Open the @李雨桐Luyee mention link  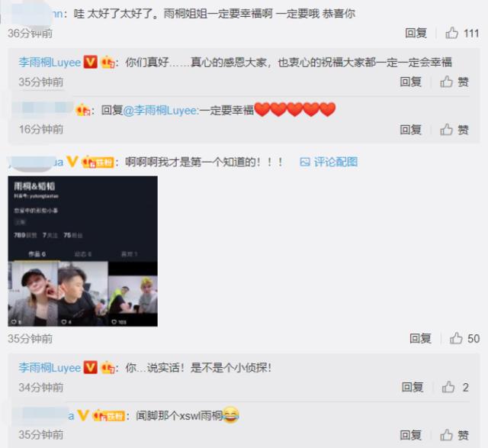[x=161, y=111]
